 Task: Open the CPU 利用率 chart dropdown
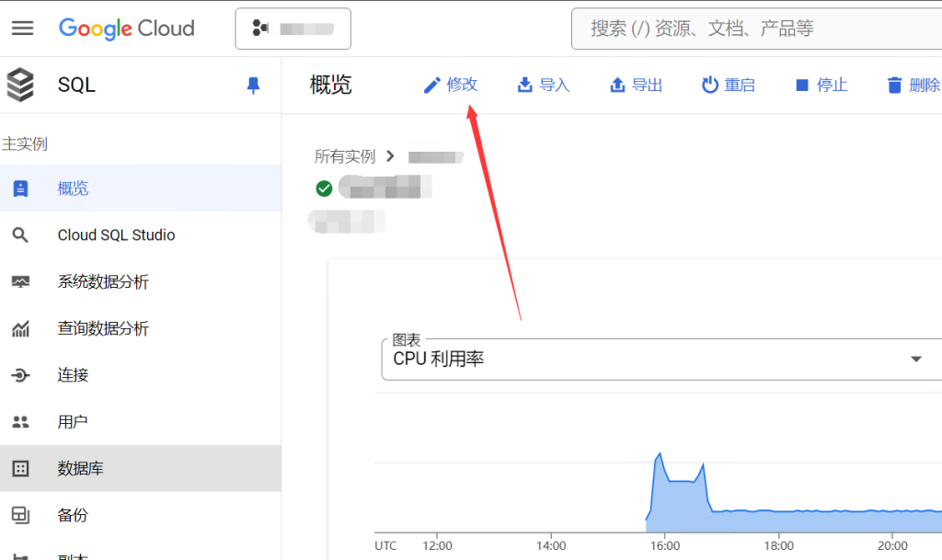point(661,359)
